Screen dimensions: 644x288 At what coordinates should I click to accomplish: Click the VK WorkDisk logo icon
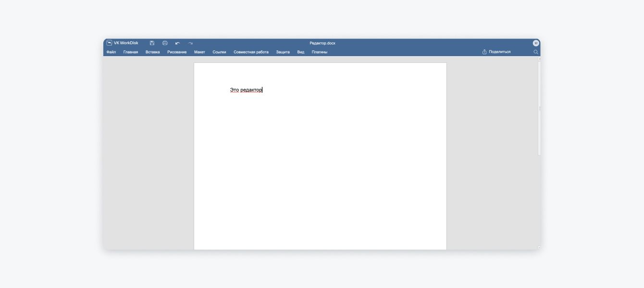(109, 43)
